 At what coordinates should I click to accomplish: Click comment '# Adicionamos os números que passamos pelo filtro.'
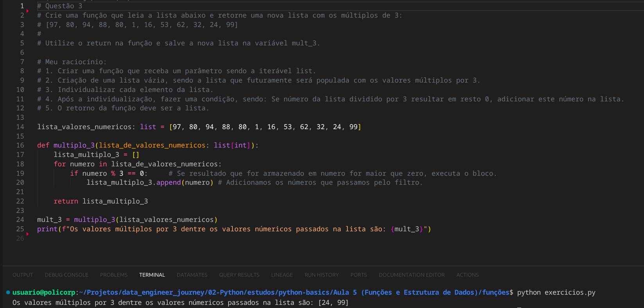[320, 182]
